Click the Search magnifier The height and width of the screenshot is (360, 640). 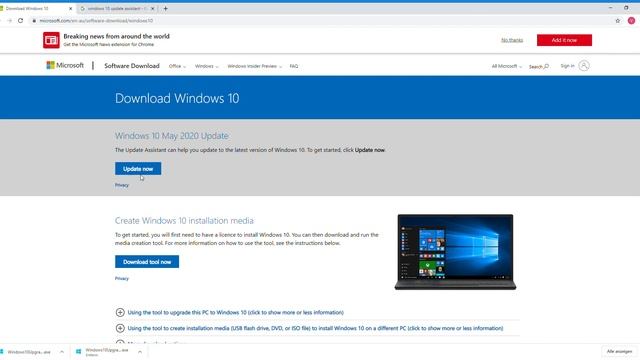(547, 66)
